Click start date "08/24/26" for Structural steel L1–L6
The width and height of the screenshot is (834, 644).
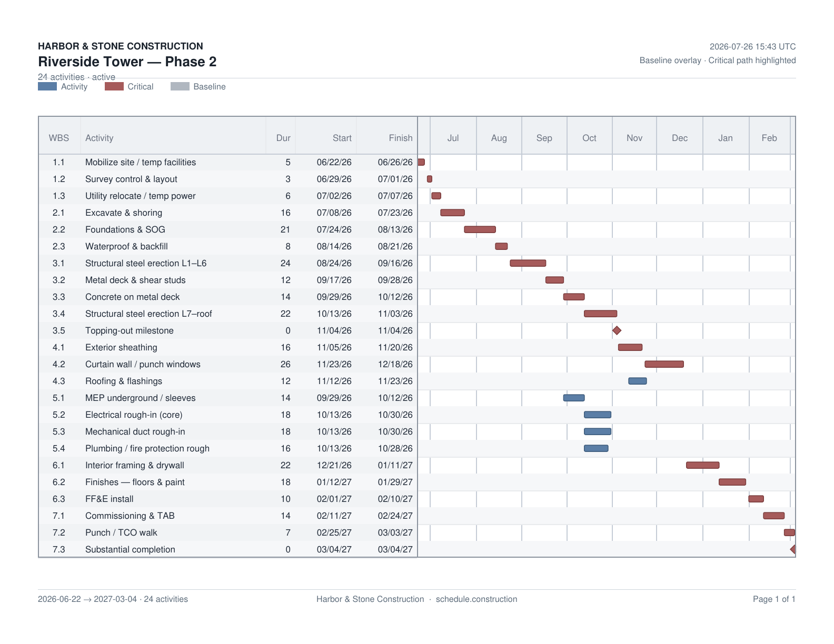point(334,263)
